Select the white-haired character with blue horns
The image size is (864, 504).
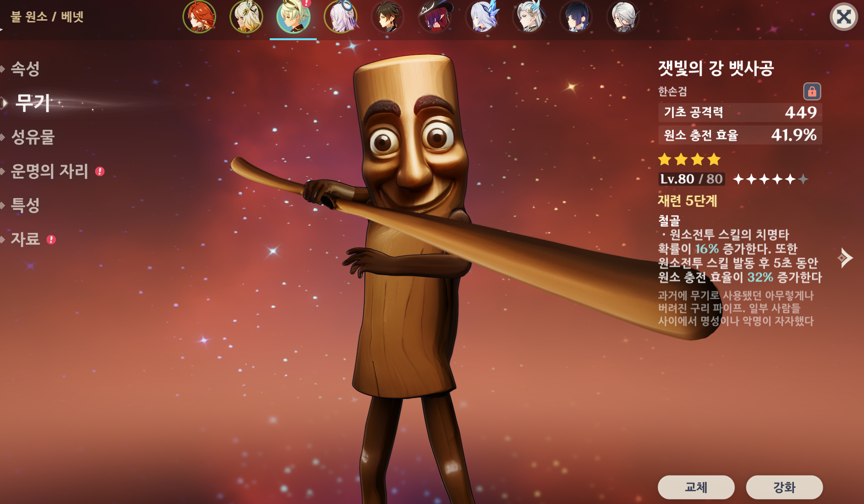529,17
